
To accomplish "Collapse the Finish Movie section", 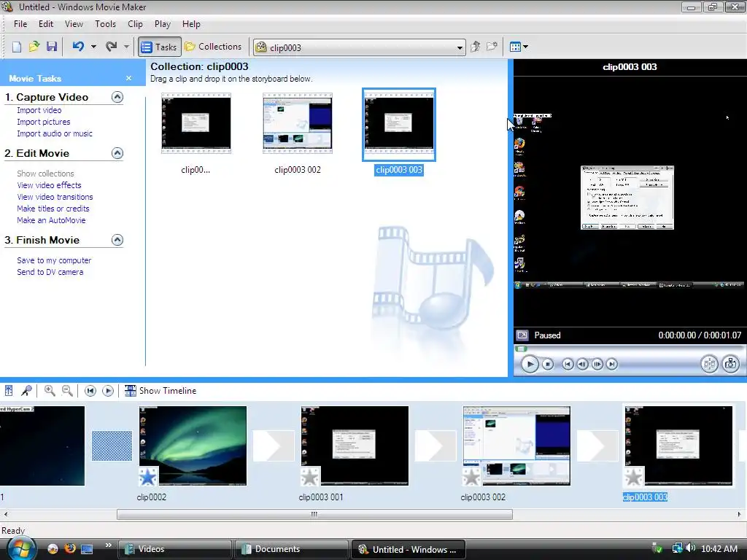I will pyautogui.click(x=117, y=240).
